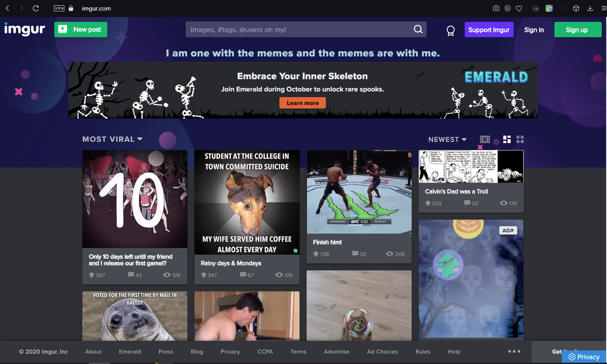The width and height of the screenshot is (607, 364).
Task: Click the search magnifier icon
Action: [418, 29]
